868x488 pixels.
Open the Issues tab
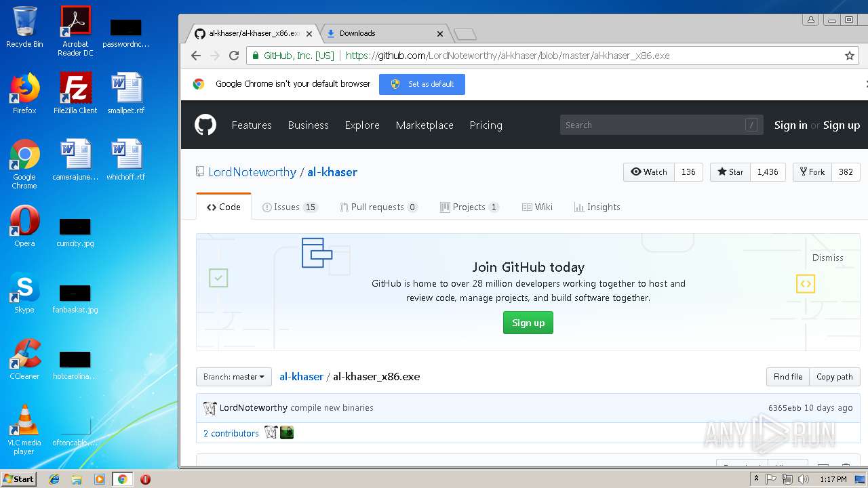[x=290, y=207]
